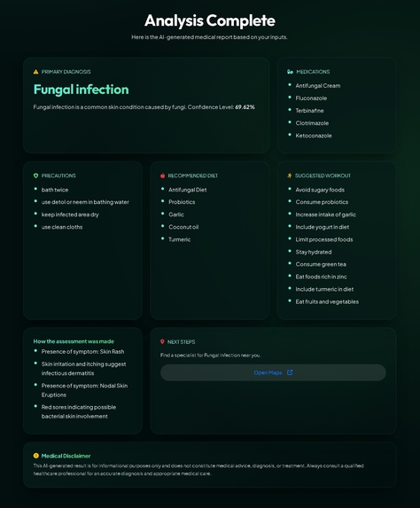The image size is (420, 508).
Task: Click 'use detol or neem in bathing water'
Action: coord(85,202)
